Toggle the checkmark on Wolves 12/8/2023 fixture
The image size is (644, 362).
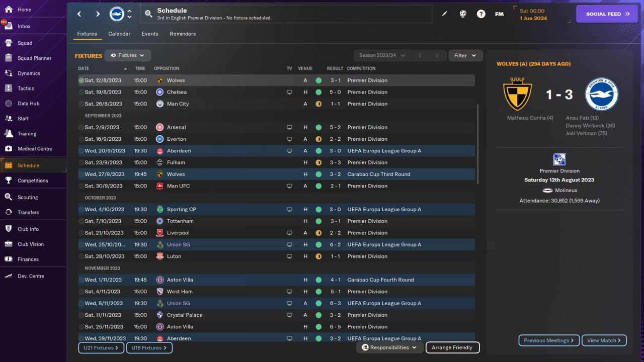[81, 80]
